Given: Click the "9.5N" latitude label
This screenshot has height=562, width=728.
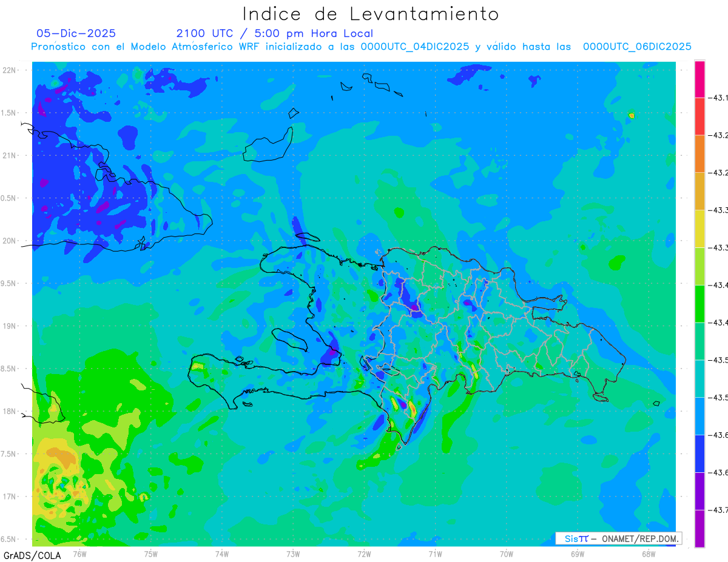Looking at the screenshot, I should click(x=8, y=284).
